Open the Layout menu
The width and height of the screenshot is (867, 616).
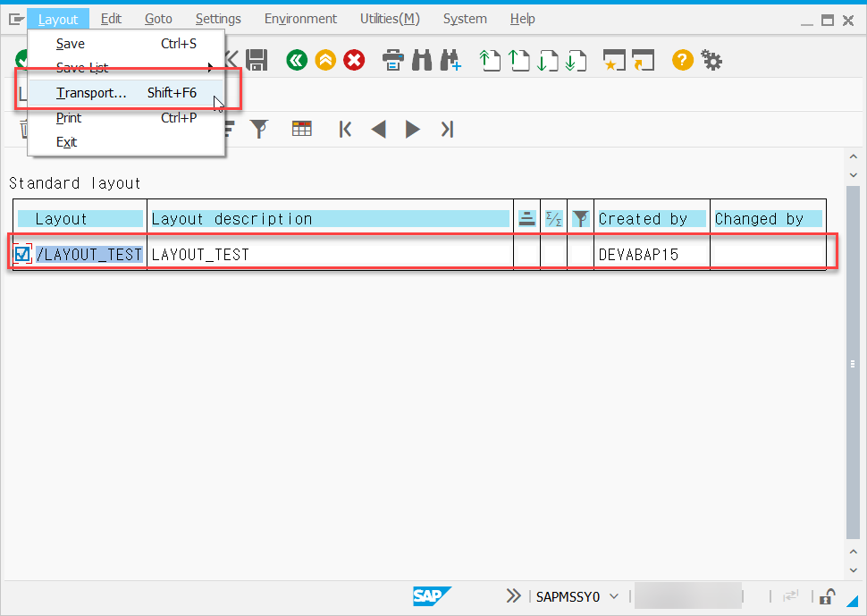(x=58, y=20)
